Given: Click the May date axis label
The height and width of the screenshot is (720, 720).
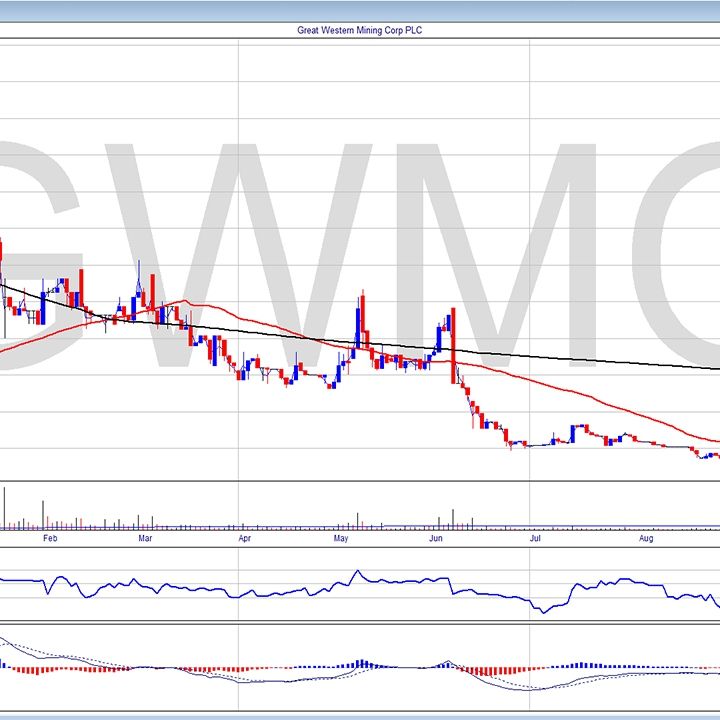Looking at the screenshot, I should point(341,538).
